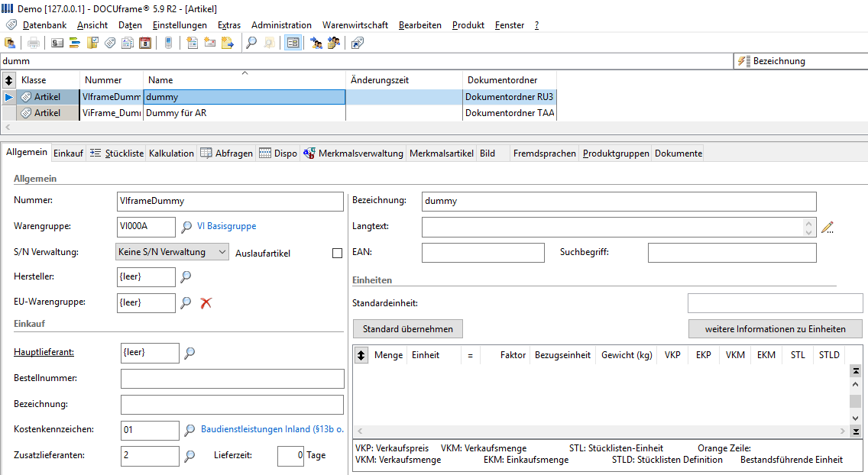The width and height of the screenshot is (868, 475).
Task: Create a new document via toolbar icon
Action: (192, 43)
